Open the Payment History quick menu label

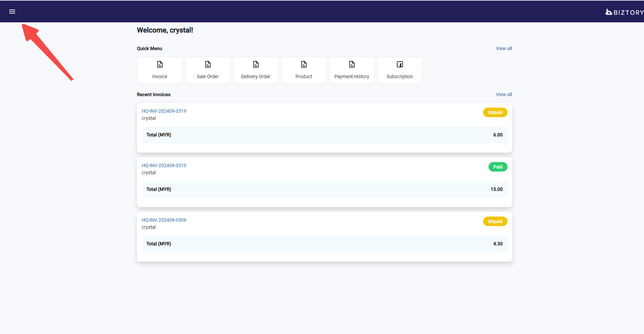coord(352,76)
